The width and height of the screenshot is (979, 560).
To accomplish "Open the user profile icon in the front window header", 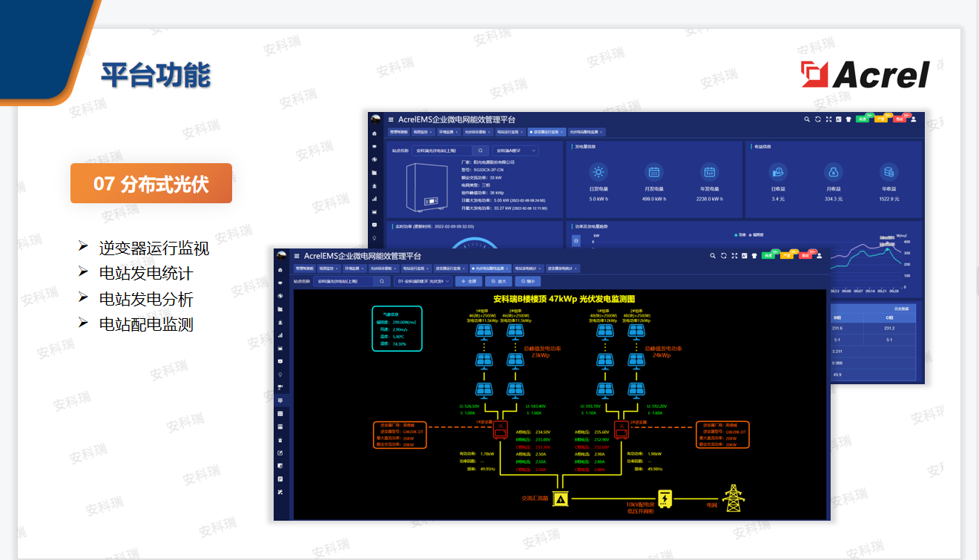I will 820,256.
